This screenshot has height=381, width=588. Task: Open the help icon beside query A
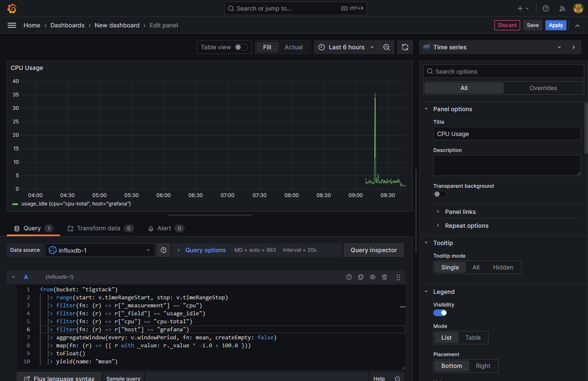[x=349, y=277]
